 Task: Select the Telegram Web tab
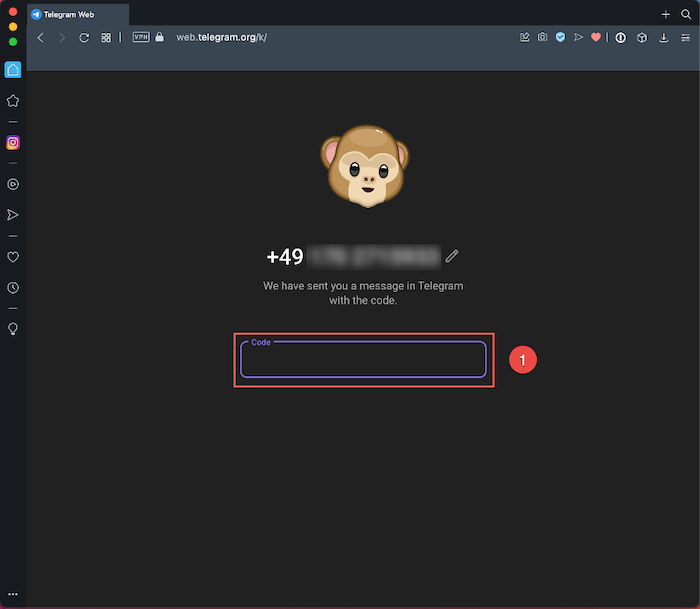(78, 15)
